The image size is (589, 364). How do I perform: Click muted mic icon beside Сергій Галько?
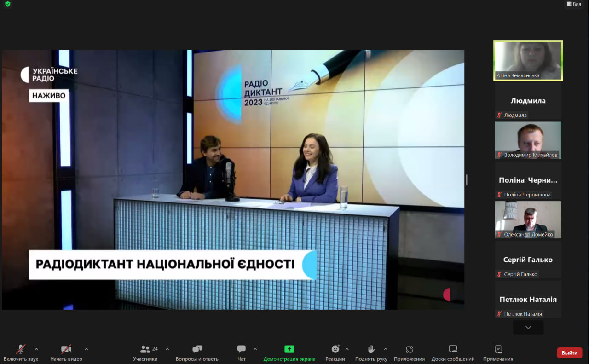(x=499, y=274)
